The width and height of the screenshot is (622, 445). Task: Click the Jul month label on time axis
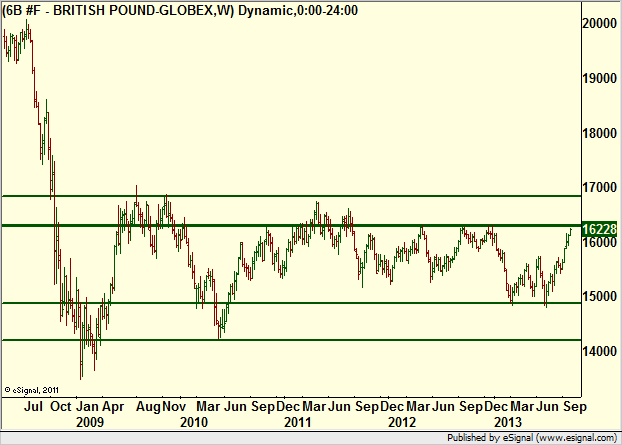click(33, 407)
